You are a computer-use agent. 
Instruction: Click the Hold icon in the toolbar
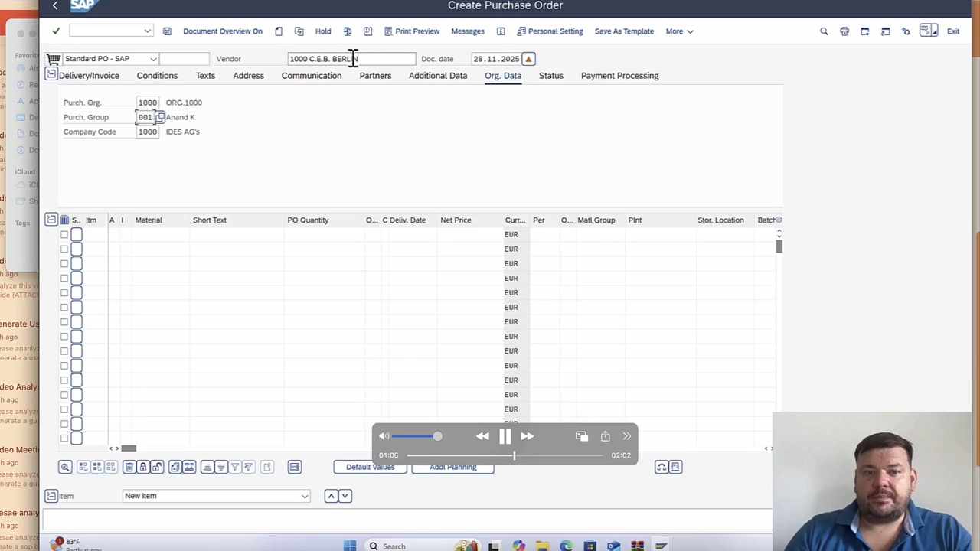pyautogui.click(x=322, y=31)
